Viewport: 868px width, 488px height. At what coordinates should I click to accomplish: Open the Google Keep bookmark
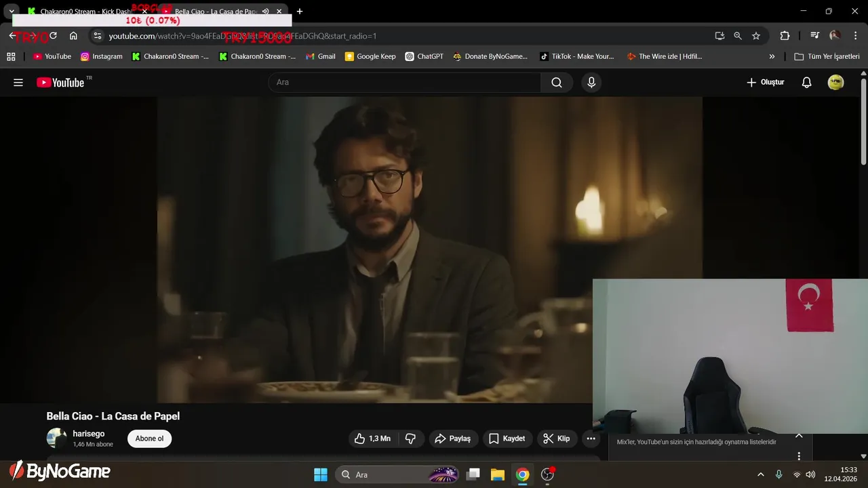click(x=370, y=56)
